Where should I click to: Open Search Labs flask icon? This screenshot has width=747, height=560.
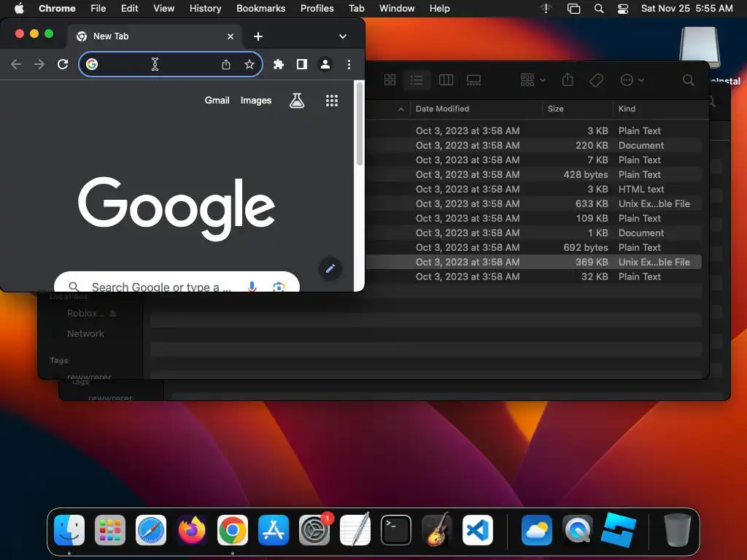[297, 101]
